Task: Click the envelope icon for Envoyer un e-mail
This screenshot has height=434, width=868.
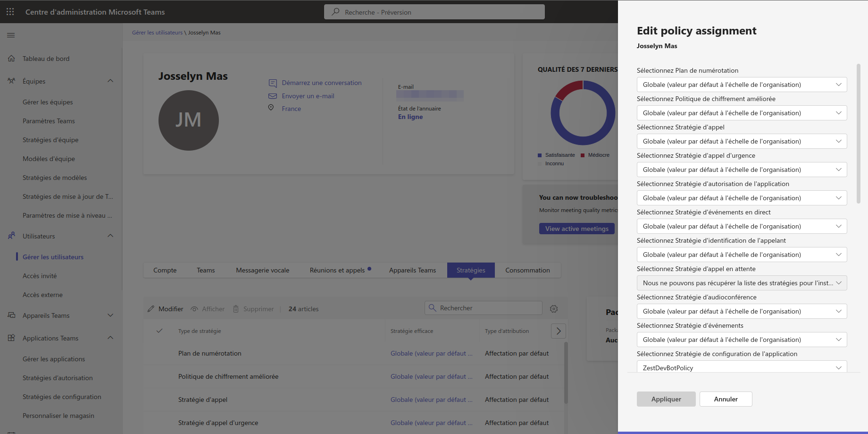Action: click(273, 96)
